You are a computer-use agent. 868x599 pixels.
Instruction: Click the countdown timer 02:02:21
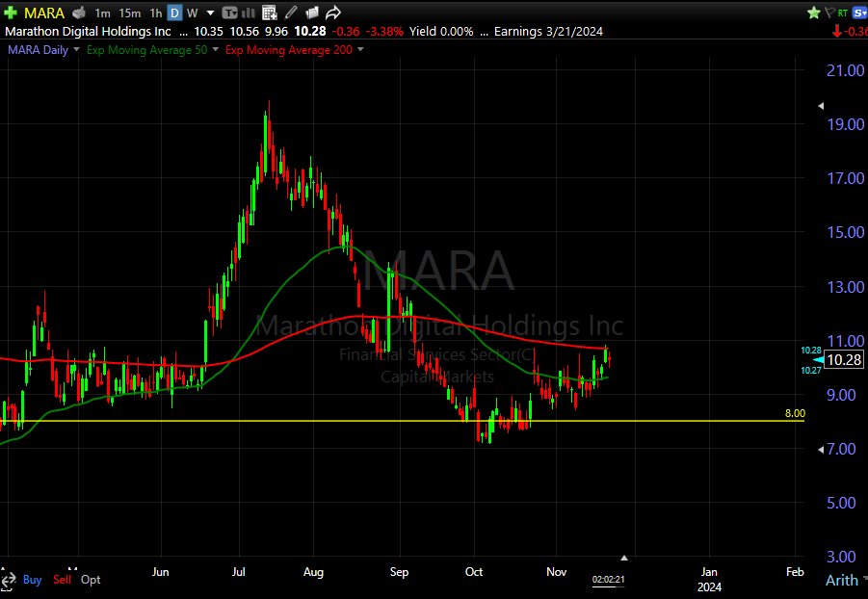click(x=609, y=580)
